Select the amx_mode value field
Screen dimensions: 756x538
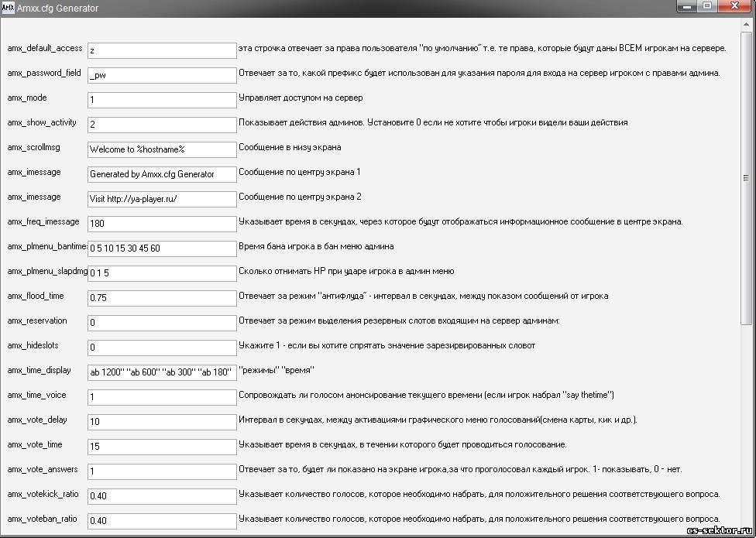pos(162,100)
